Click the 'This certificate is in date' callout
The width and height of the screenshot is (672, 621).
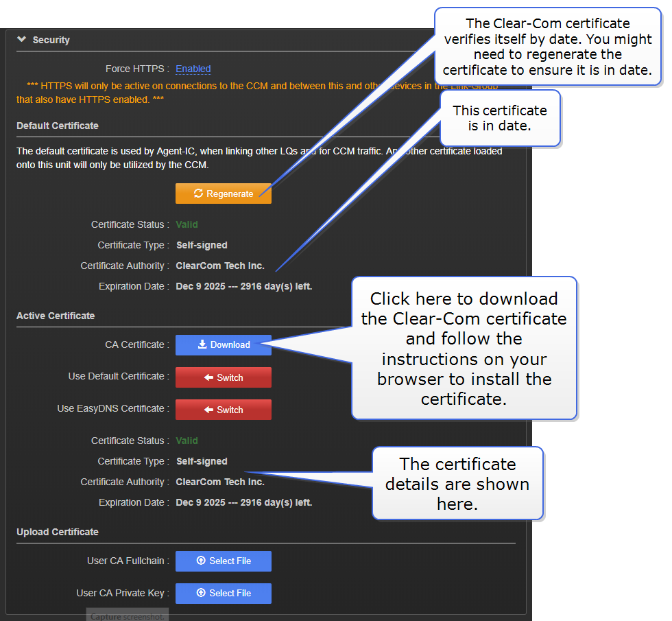click(499, 118)
